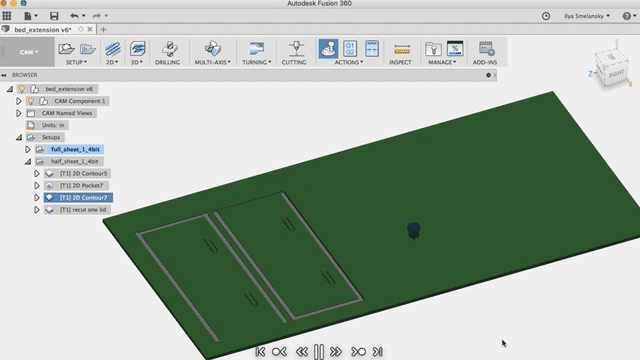Click the Tool Library icon in Manage

point(433,49)
